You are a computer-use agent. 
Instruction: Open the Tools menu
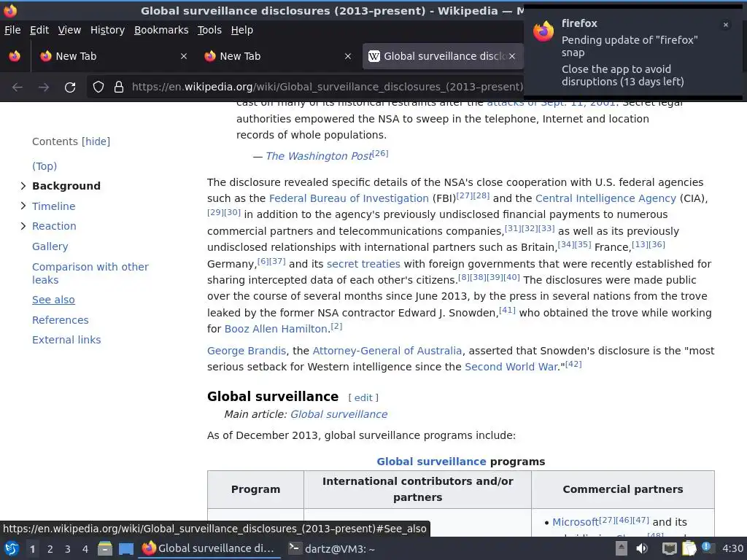point(209,30)
